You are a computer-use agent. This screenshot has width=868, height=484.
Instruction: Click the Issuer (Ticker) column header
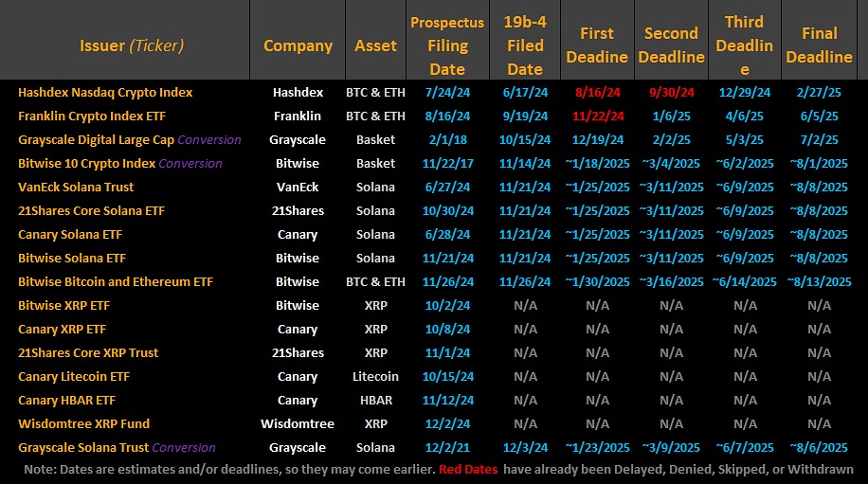click(x=132, y=45)
